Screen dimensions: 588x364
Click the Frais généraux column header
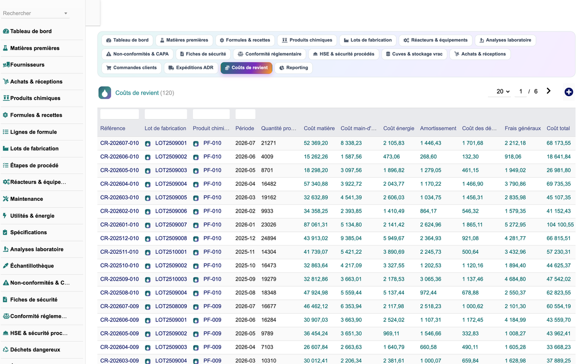coord(523,128)
